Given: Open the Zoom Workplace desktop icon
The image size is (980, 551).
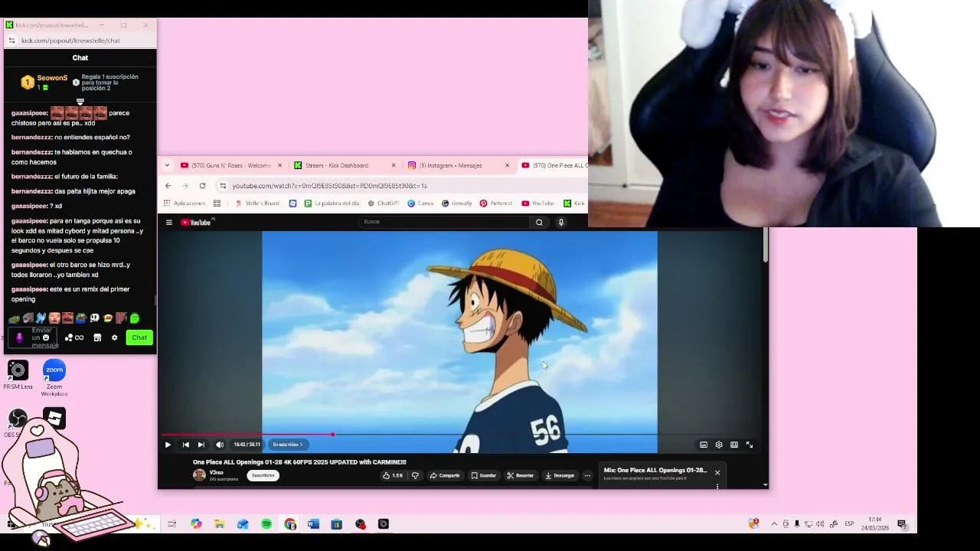Looking at the screenshot, I should tap(54, 378).
